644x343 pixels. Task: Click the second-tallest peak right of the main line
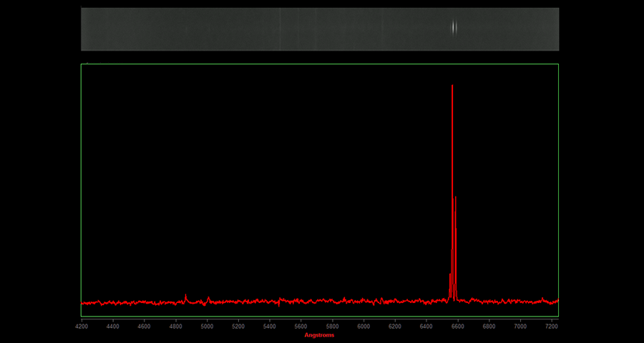456,197
